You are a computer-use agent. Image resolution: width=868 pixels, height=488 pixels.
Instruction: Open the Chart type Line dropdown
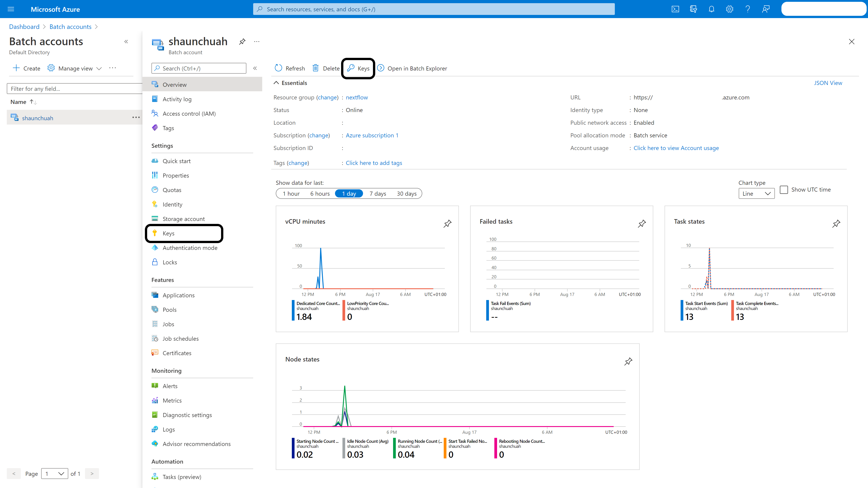pyautogui.click(x=757, y=194)
